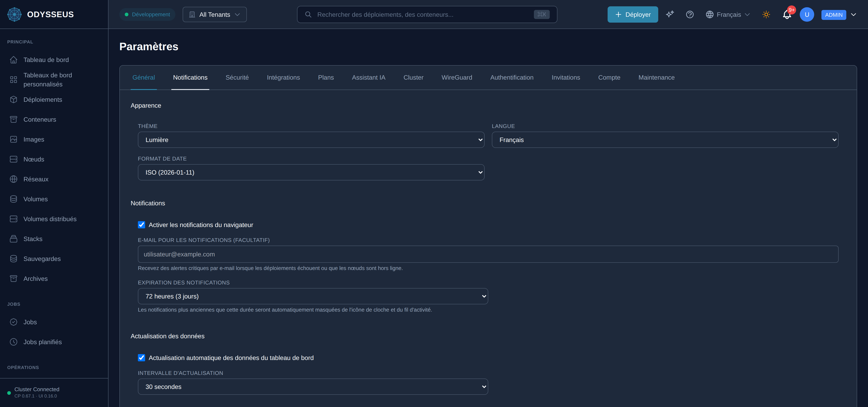This screenshot has width=868, height=407.
Task: Open the help question mark icon
Action: pyautogui.click(x=690, y=14)
